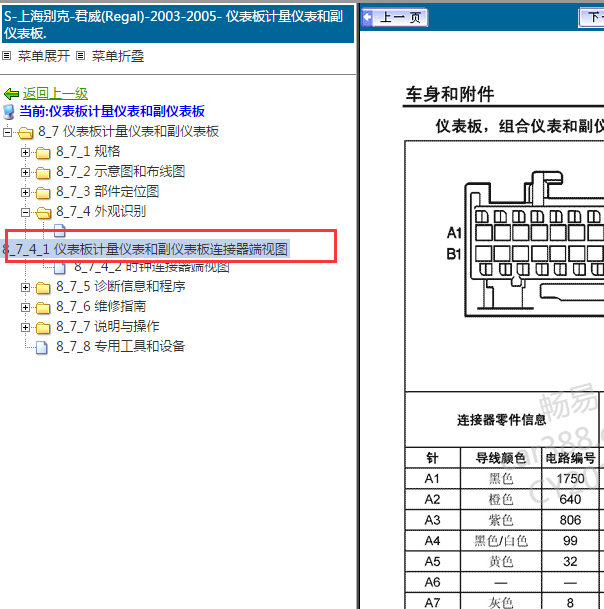Expand the 8_7_6 维修指南 folder
604x609 pixels.
pos(25,308)
